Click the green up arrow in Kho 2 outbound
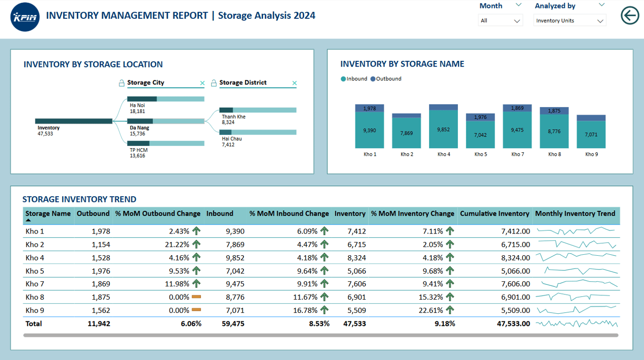 coord(197,244)
